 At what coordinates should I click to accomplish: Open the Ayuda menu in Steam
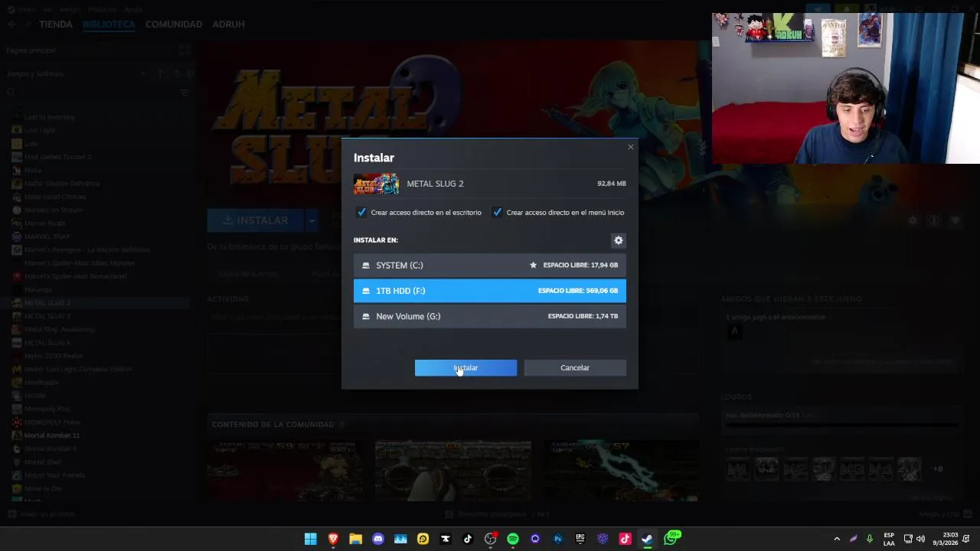coord(133,9)
